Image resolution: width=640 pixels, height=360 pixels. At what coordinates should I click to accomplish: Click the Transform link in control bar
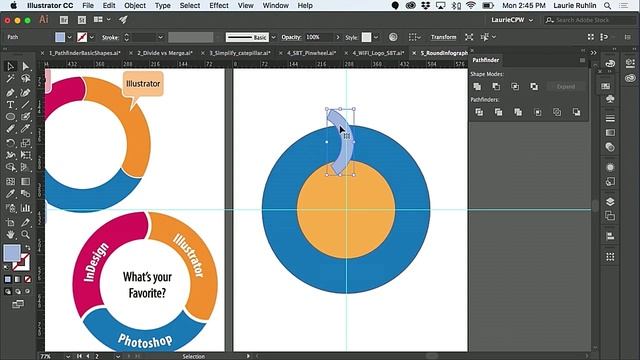(443, 37)
